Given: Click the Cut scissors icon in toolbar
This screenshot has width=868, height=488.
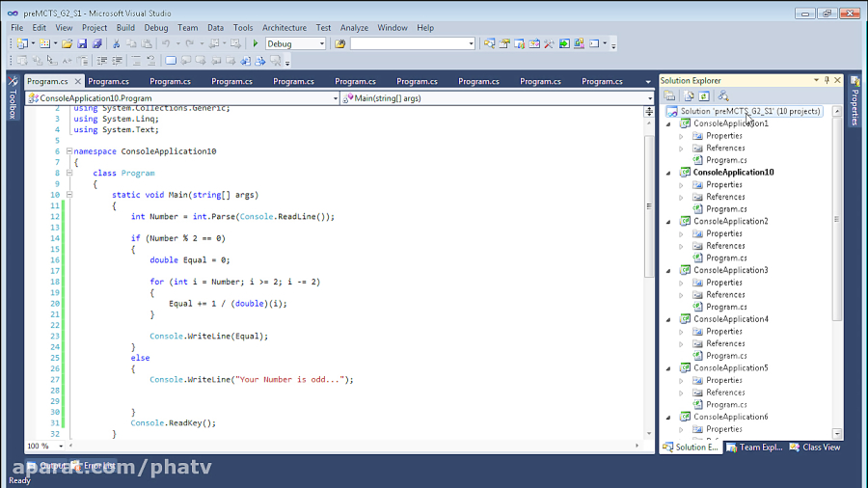Looking at the screenshot, I should 117,43.
